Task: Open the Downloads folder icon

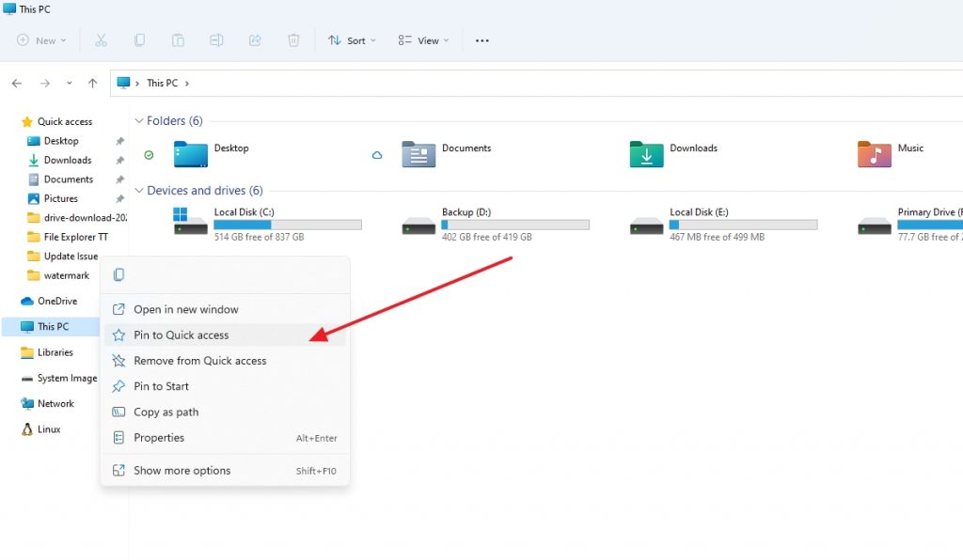Action: [645, 152]
